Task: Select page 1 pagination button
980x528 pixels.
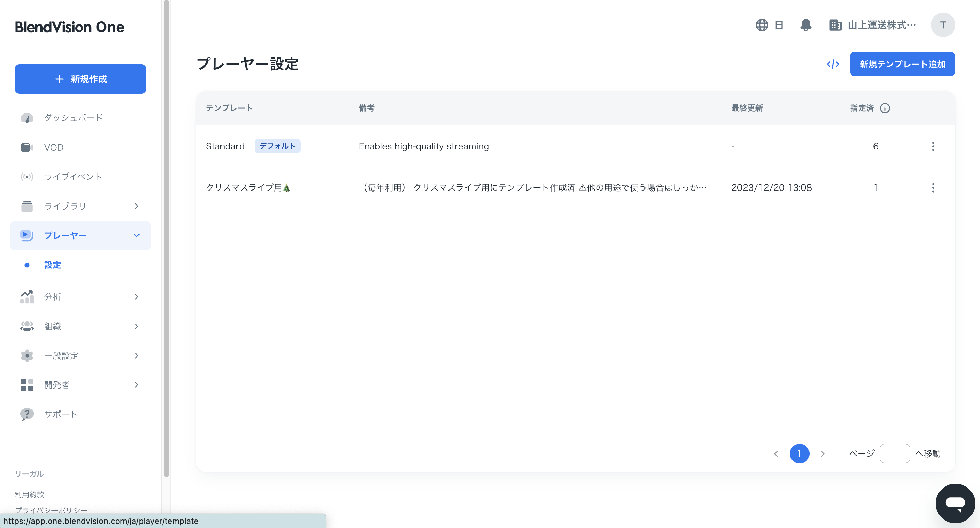Action: (x=799, y=453)
